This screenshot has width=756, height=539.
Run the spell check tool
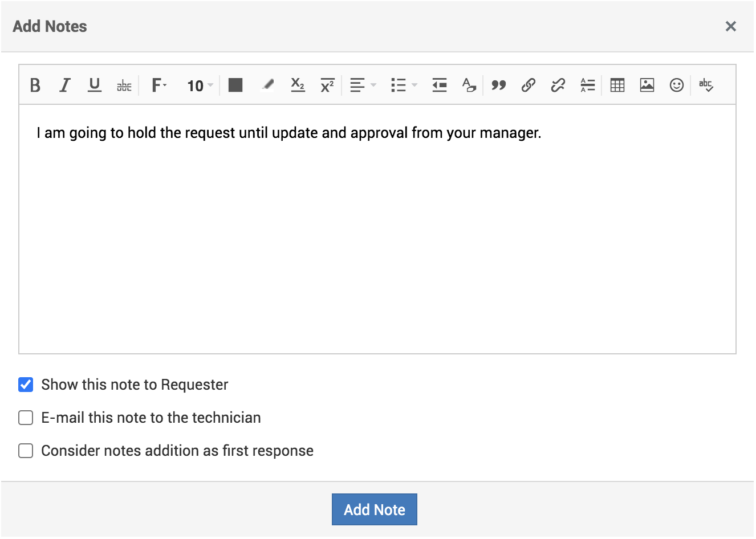706,85
